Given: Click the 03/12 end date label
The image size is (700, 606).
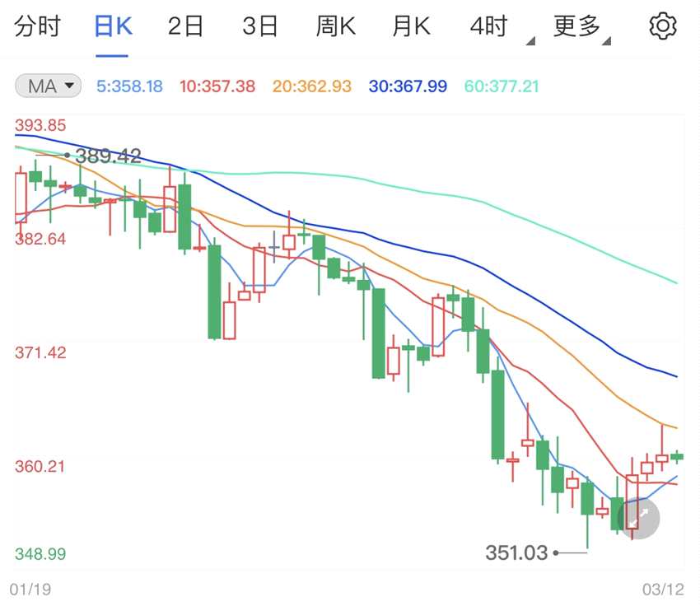Looking at the screenshot, I should 662,590.
